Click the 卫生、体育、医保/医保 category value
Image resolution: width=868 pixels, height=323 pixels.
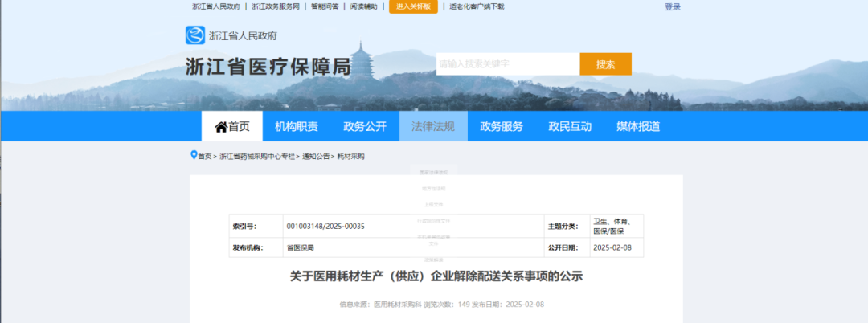tap(612, 227)
